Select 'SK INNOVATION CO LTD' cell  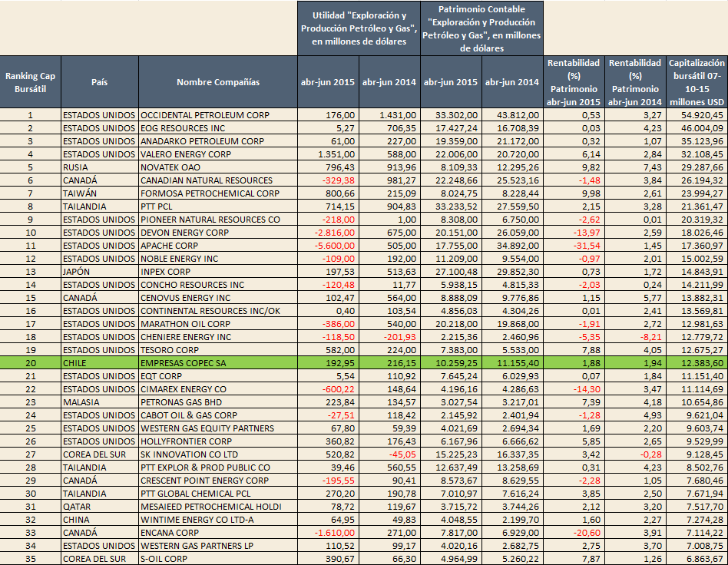pyautogui.click(x=218, y=454)
